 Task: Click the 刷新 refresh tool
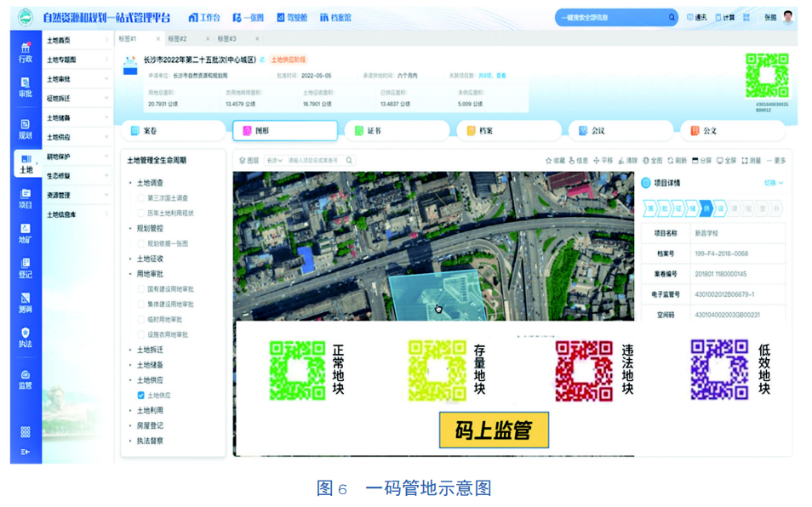pos(678,161)
